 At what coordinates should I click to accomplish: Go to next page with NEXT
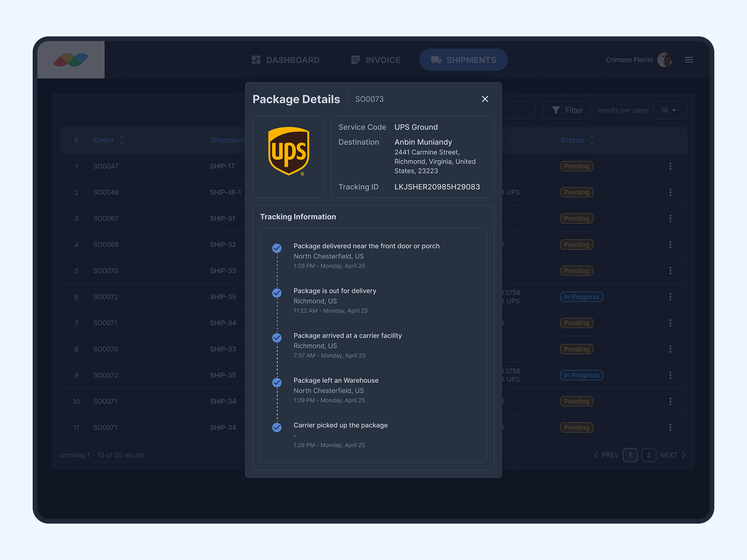[673, 455]
